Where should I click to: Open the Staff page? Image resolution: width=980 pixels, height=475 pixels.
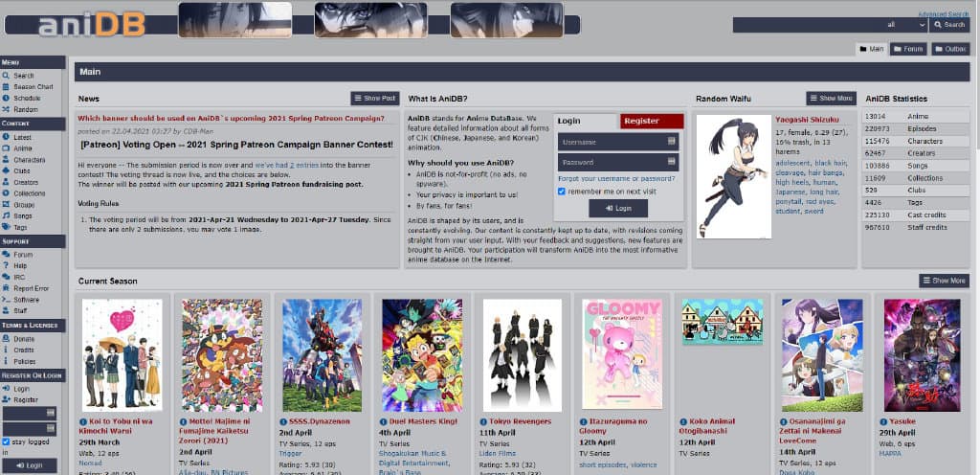[21, 311]
